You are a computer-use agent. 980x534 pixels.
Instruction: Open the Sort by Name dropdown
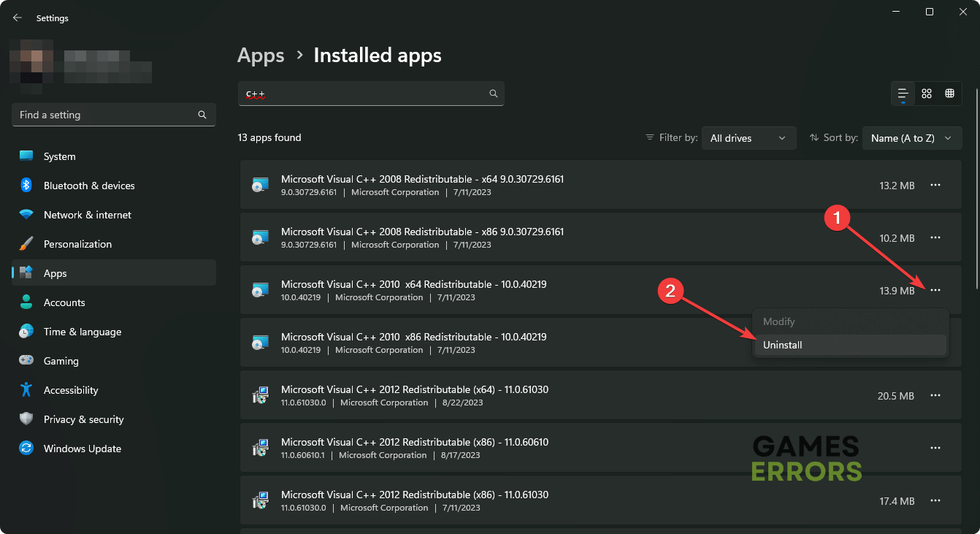[911, 138]
